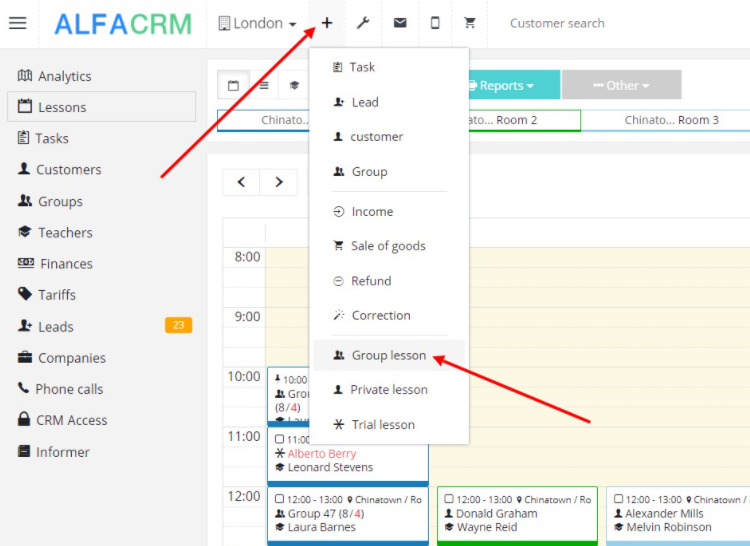This screenshot has width=750, height=546.
Task: Open CRM Access in the sidebar
Action: tap(62, 420)
